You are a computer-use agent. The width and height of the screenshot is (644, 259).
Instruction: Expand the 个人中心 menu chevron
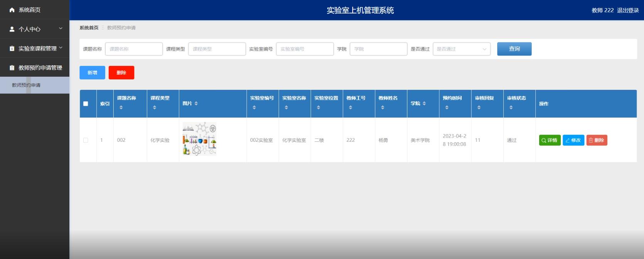click(x=61, y=29)
